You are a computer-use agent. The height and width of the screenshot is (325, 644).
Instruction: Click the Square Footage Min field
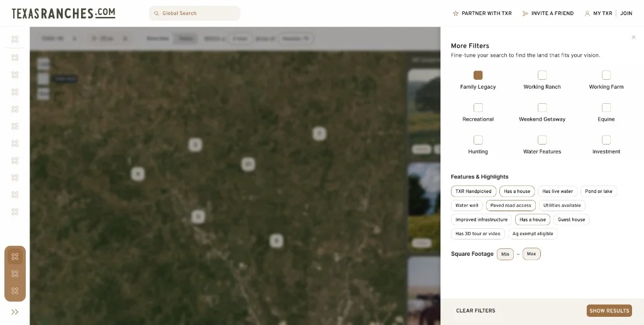[505, 254]
